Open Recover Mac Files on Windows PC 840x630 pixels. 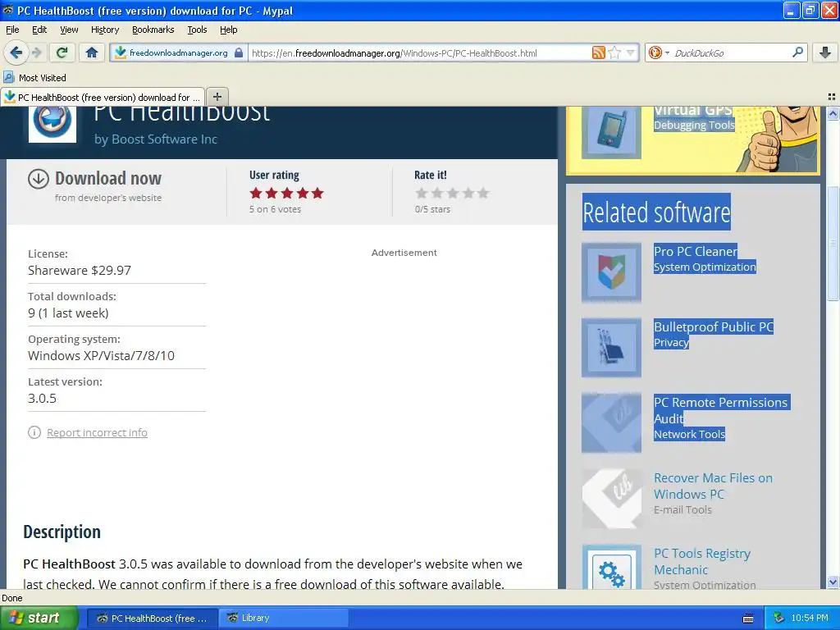point(713,486)
